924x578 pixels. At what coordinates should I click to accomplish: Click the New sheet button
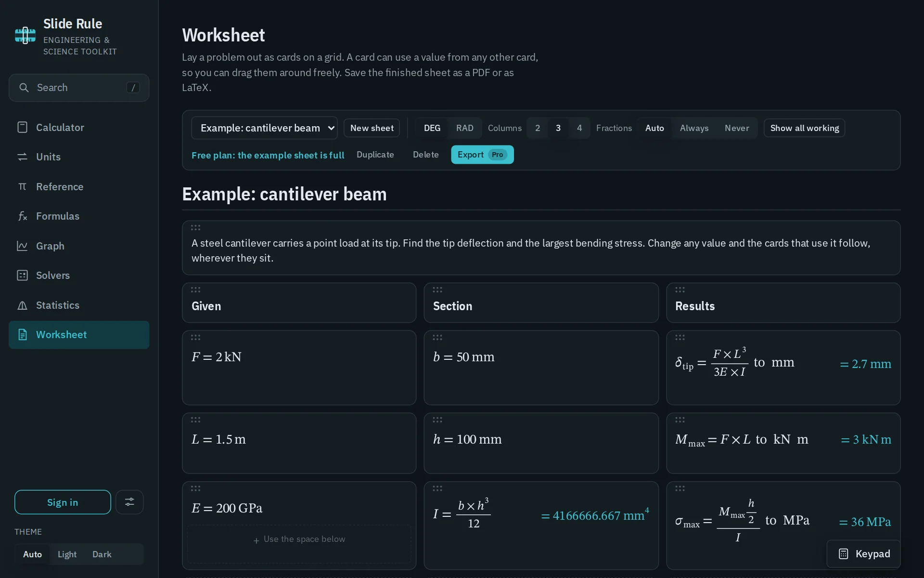coord(372,128)
